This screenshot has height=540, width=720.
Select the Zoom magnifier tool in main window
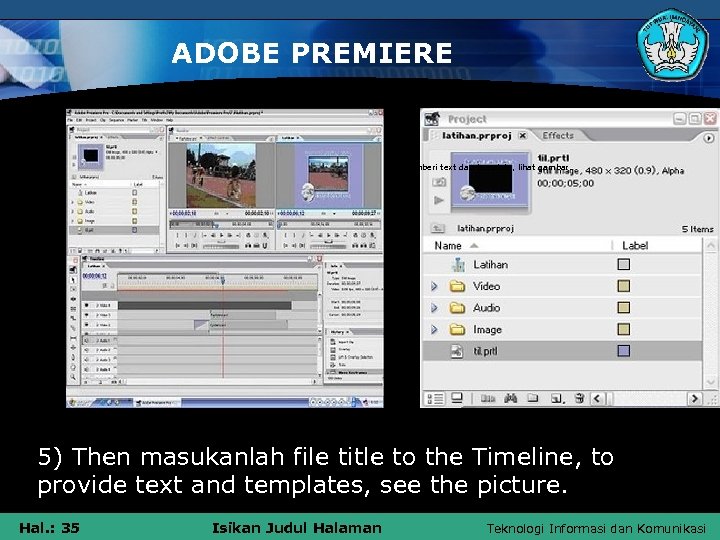73,377
